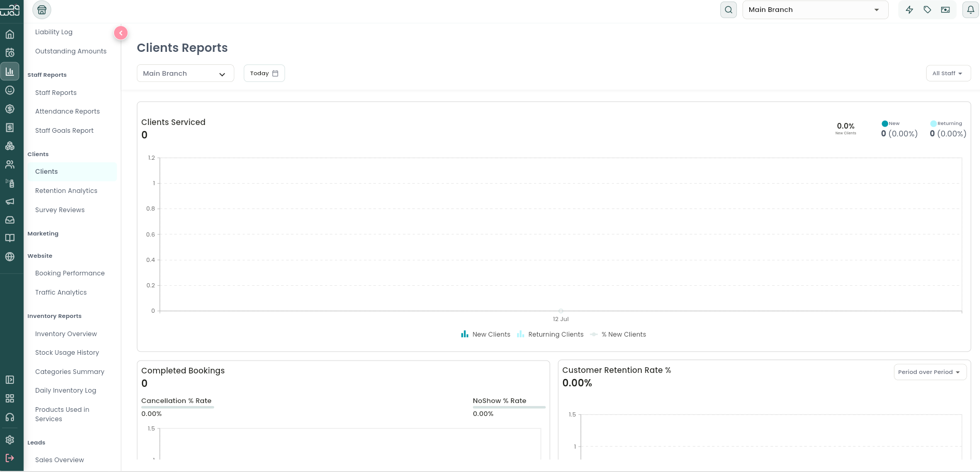The width and height of the screenshot is (980, 472).
Task: Open the dollar badge icon in the sidebar
Action: [x=10, y=109]
